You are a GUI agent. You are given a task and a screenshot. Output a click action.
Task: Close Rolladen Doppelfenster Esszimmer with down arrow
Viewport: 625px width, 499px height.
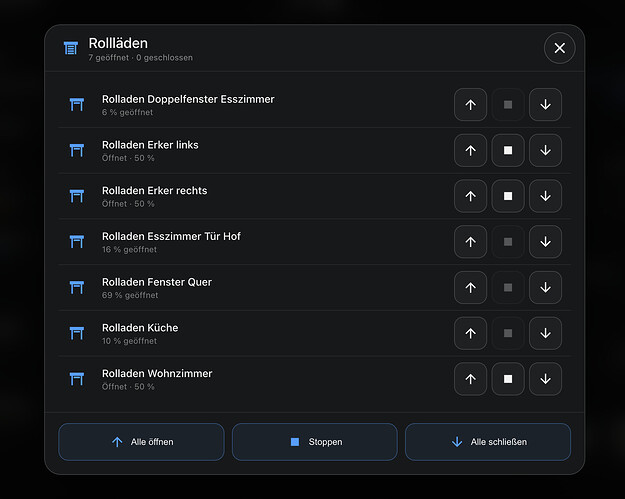click(545, 105)
